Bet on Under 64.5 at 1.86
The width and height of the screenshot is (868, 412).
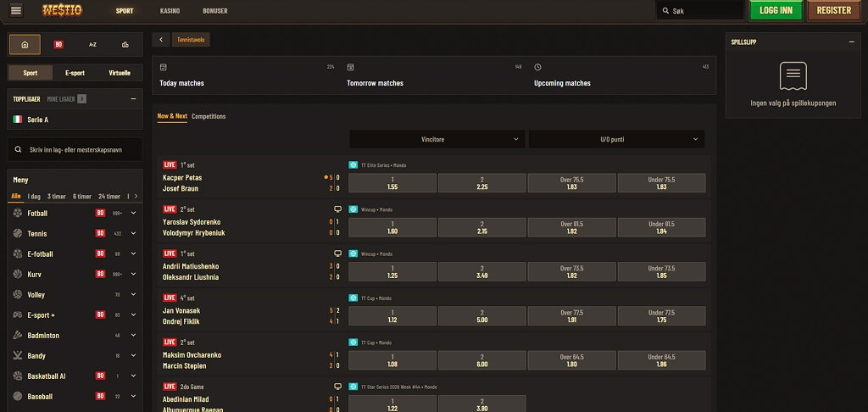[661, 360]
